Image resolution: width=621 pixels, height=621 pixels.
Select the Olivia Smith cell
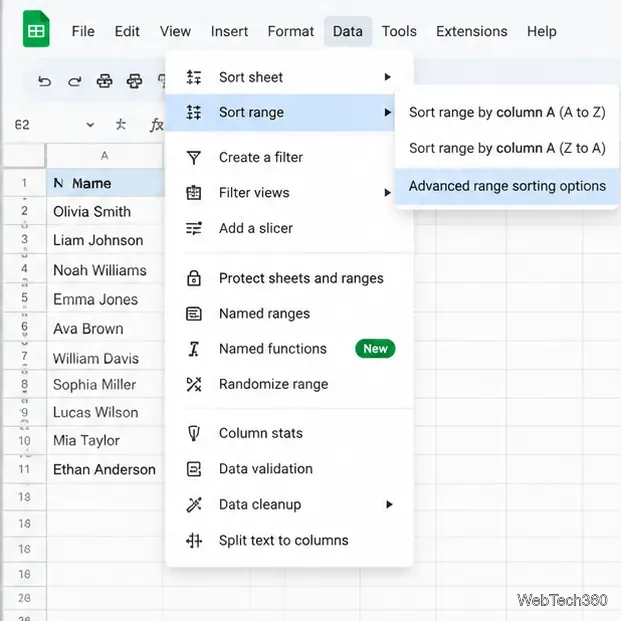(105, 211)
